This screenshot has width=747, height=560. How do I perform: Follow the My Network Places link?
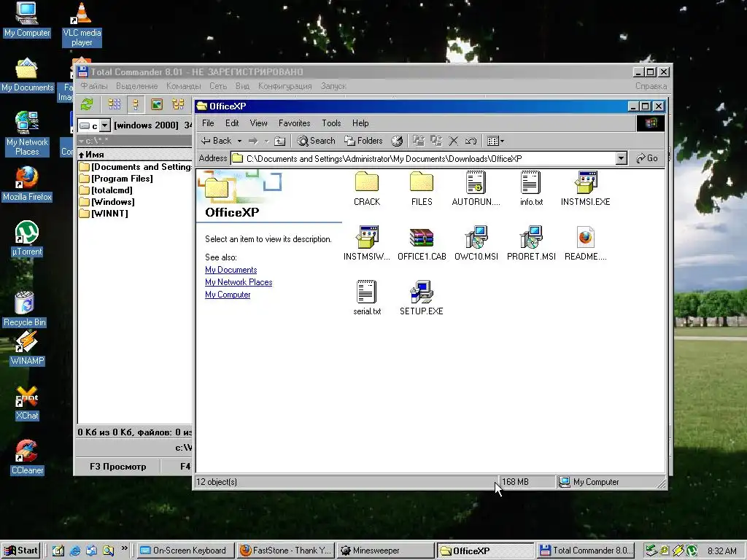[239, 282]
